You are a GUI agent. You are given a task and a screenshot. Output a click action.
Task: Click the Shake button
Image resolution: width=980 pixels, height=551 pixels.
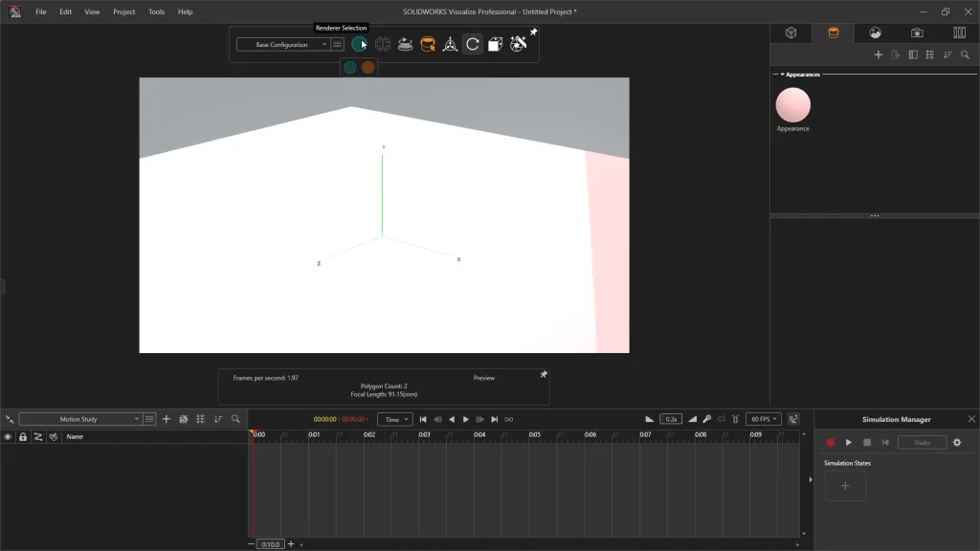(922, 442)
